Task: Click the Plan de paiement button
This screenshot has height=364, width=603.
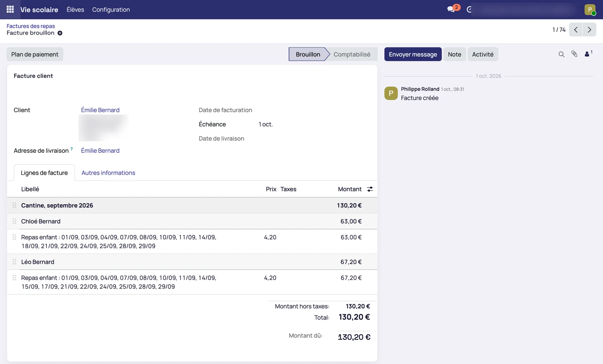Action: pyautogui.click(x=35, y=54)
